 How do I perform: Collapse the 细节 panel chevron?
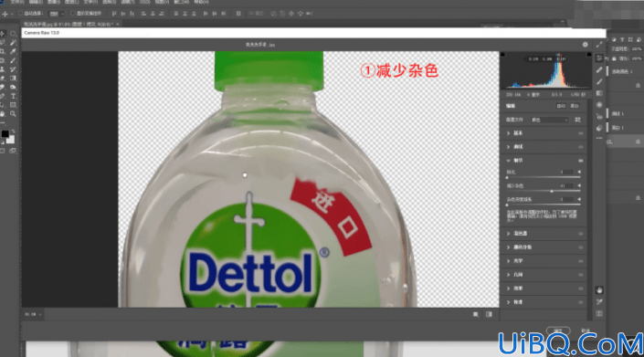coord(508,161)
